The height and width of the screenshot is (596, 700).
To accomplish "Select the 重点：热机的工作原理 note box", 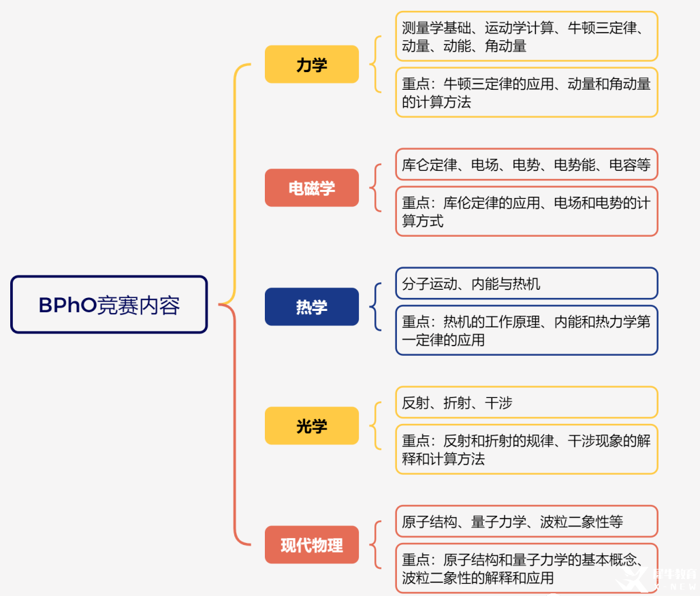I will click(526, 331).
